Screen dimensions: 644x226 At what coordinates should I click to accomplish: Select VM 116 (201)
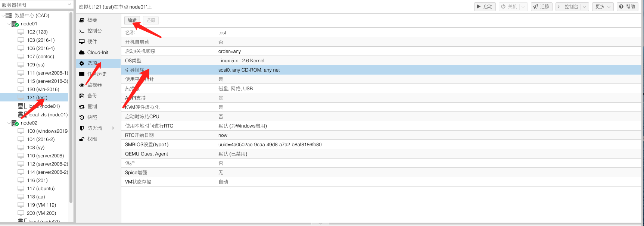(37, 181)
